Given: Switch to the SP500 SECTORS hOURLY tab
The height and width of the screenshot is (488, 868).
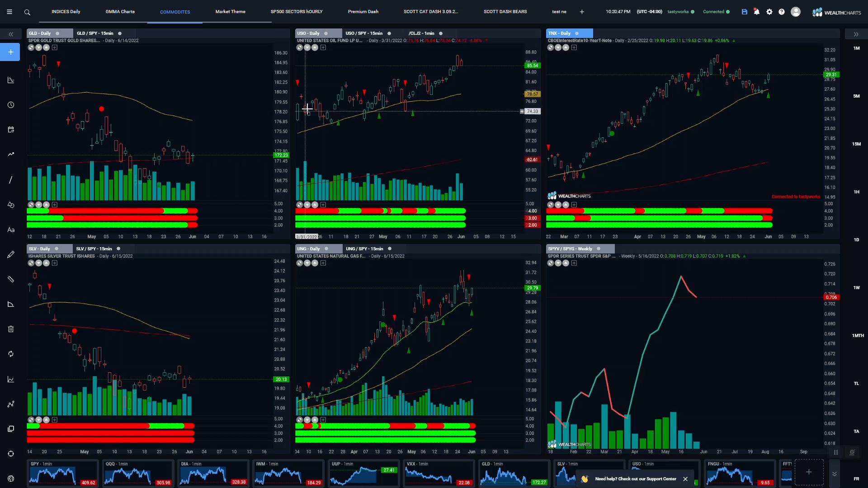Looking at the screenshot, I should click(x=297, y=12).
